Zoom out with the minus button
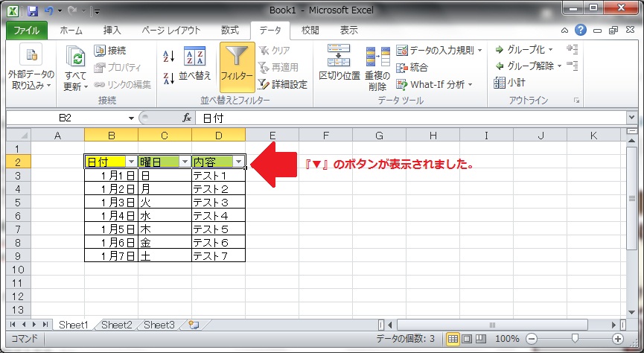 [532, 339]
